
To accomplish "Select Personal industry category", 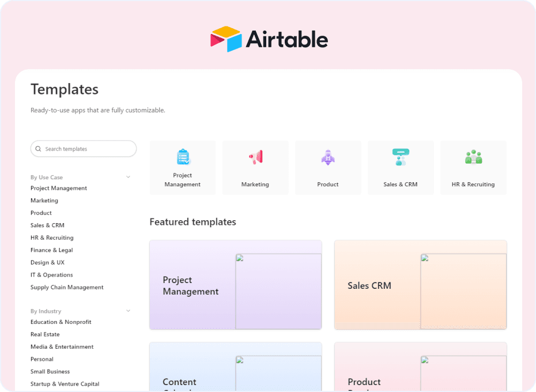I will tap(41, 359).
